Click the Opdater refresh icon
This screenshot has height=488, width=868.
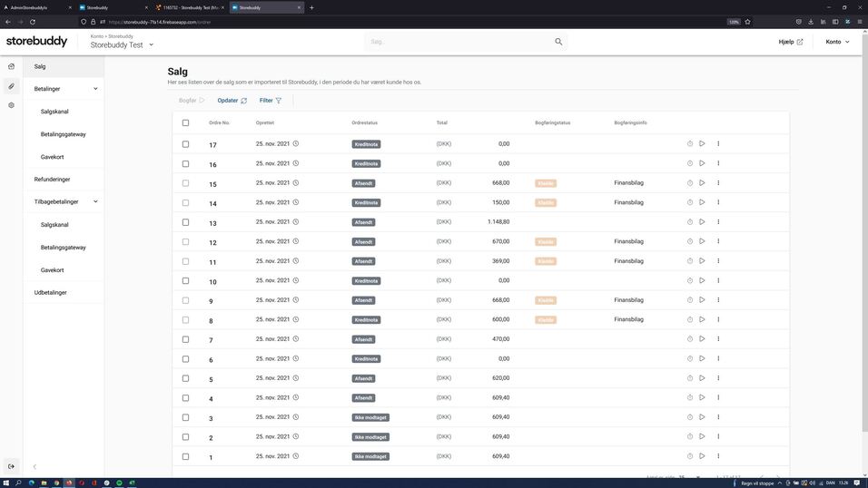coord(243,101)
